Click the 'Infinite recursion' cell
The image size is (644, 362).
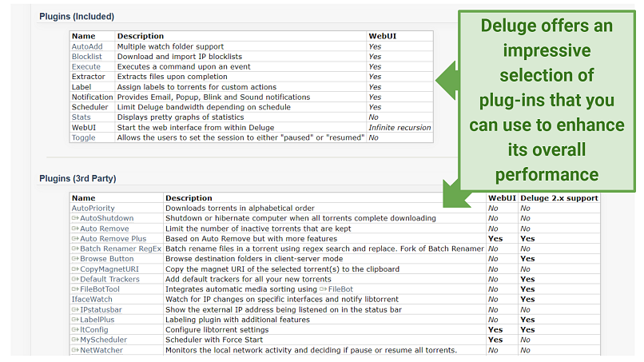pyautogui.click(x=400, y=128)
